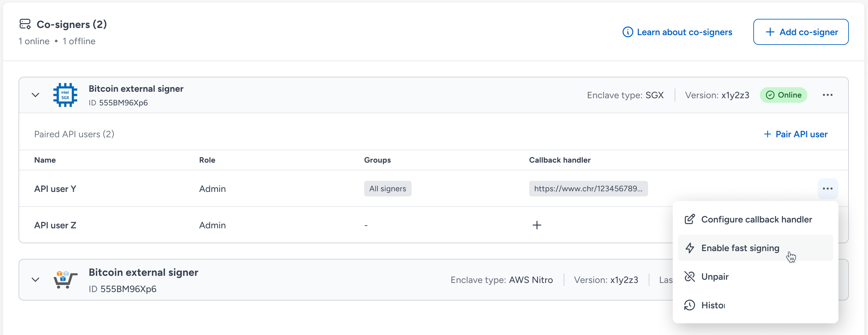This screenshot has height=335, width=868.
Task: Click the Role column header
Action: tap(207, 160)
